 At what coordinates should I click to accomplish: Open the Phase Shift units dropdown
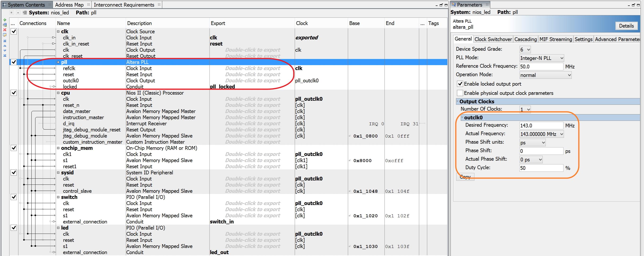point(532,143)
